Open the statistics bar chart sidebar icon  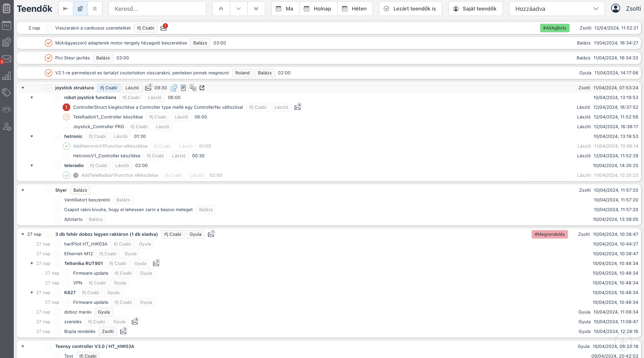(x=7, y=76)
